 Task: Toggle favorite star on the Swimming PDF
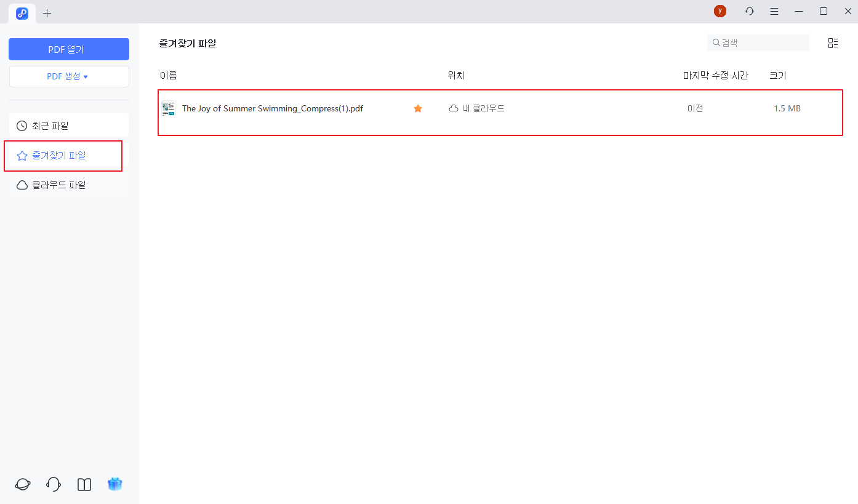[418, 108]
